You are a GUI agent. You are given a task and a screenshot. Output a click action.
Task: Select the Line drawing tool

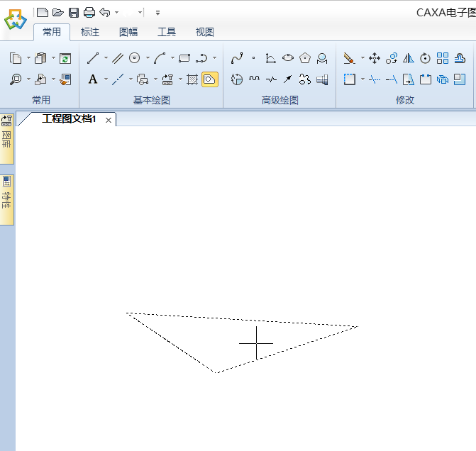click(x=93, y=58)
